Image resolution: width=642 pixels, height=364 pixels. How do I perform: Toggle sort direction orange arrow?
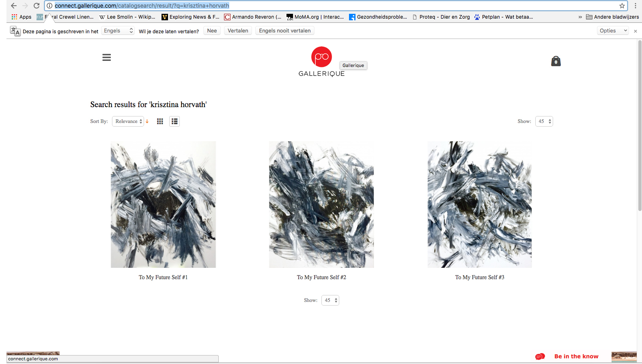(x=147, y=121)
